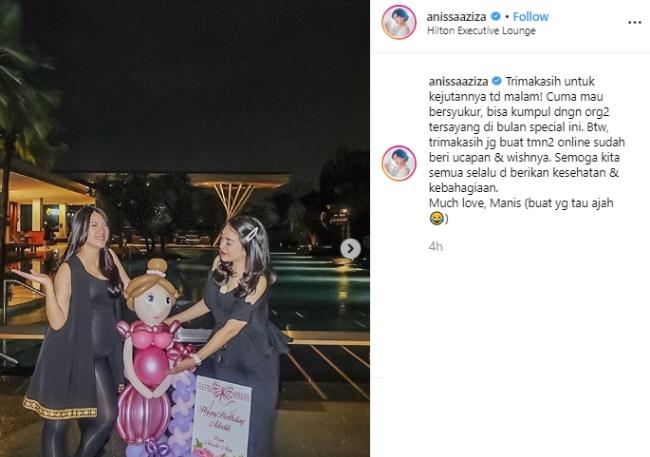Click the caption text starting Trimakasih untuk

pos(526,134)
